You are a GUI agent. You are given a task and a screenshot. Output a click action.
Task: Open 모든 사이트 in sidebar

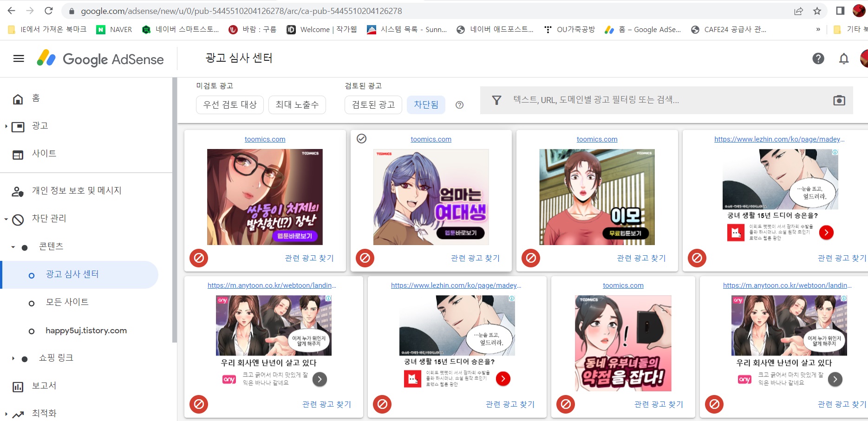coord(67,302)
